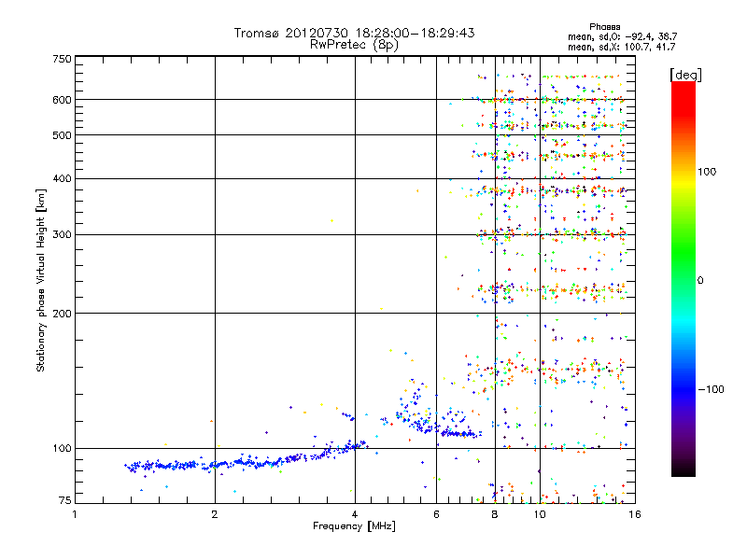Click the x-axis tick label "8"

pyautogui.click(x=495, y=514)
